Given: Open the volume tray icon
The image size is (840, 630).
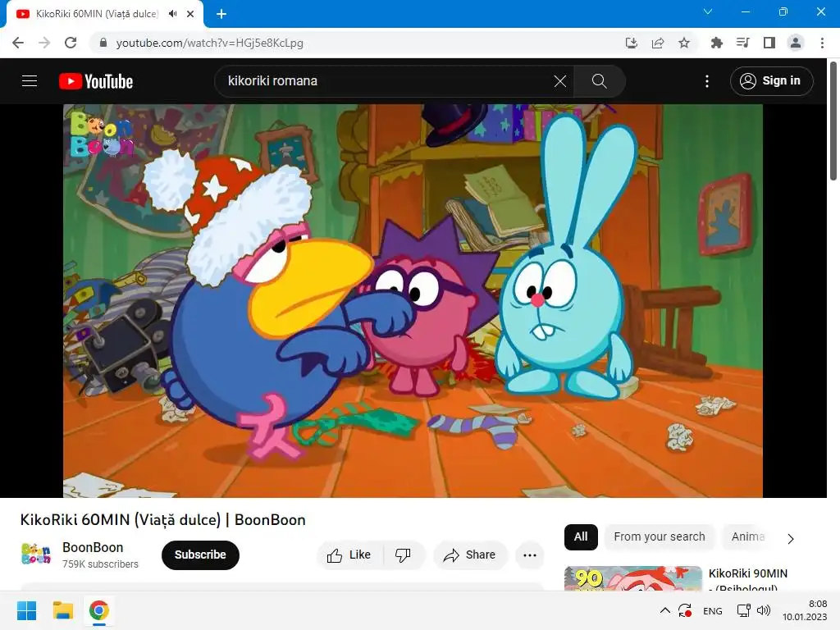Looking at the screenshot, I should 764,610.
